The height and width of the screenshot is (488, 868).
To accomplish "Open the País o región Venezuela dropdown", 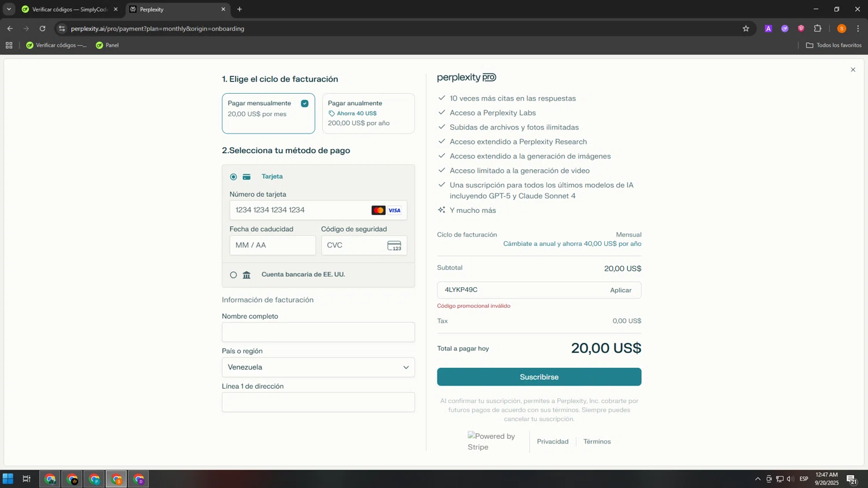I will coord(318,367).
